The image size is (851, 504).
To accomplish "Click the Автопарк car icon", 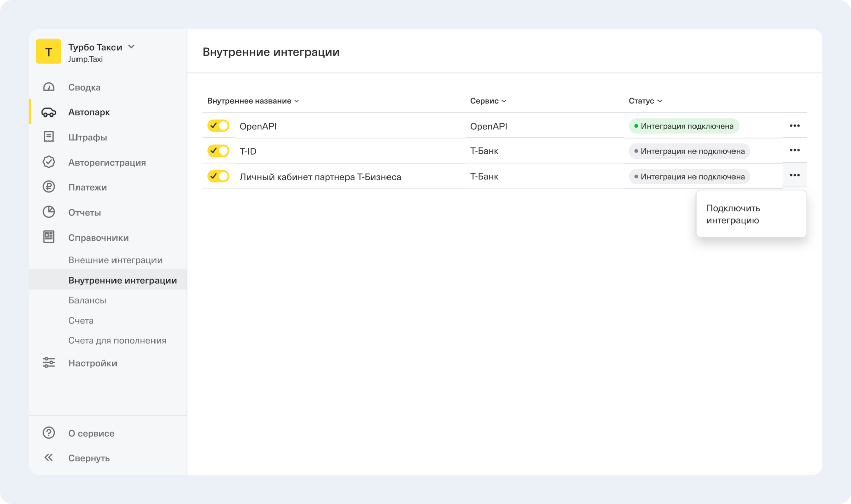I will [49, 112].
